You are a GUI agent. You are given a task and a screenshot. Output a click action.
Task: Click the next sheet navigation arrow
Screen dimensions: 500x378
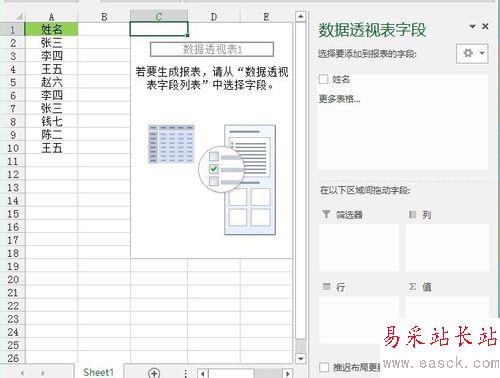(x=43, y=373)
